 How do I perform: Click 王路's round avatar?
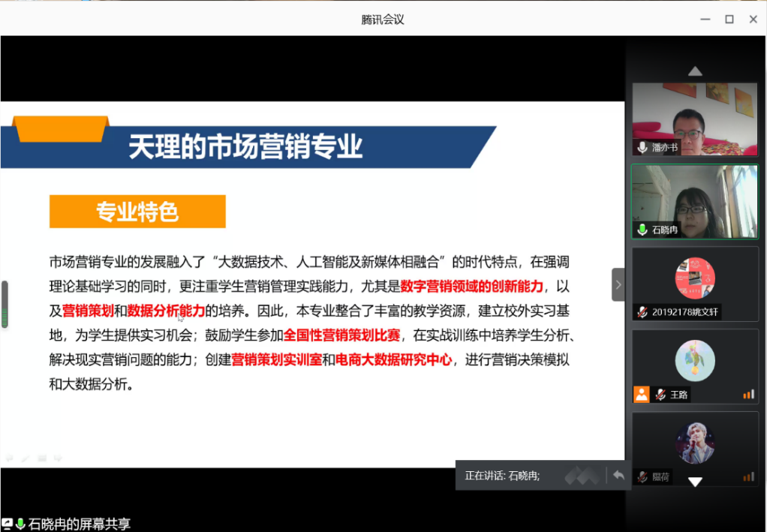click(x=694, y=360)
